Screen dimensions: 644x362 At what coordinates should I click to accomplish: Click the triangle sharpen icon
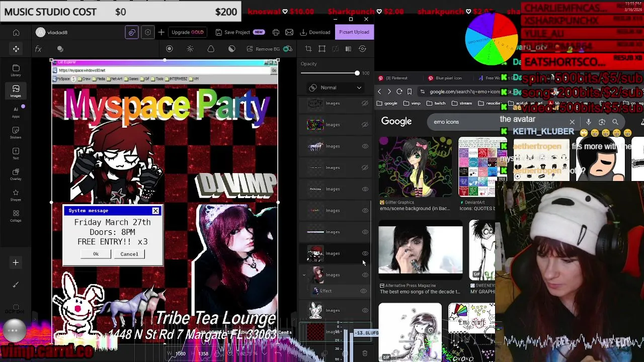(x=211, y=49)
